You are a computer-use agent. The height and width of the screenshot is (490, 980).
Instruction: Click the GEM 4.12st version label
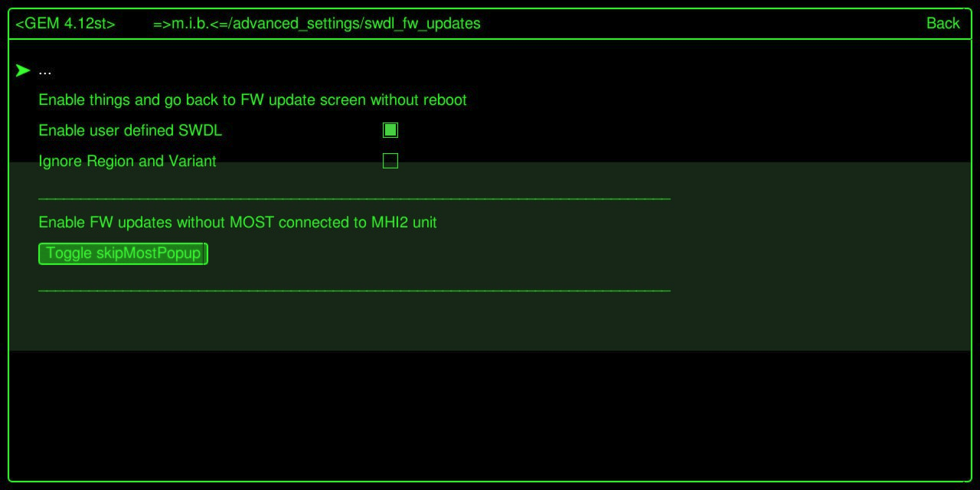pyautogui.click(x=65, y=24)
